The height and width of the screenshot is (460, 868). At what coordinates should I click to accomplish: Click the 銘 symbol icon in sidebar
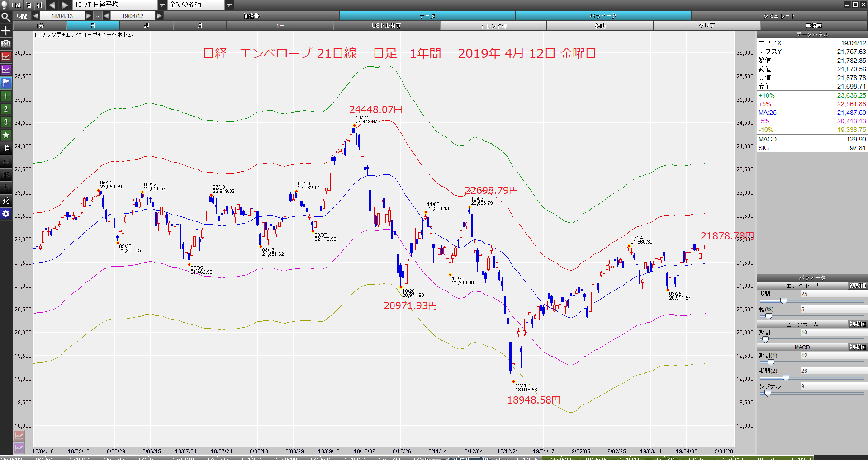click(x=6, y=201)
